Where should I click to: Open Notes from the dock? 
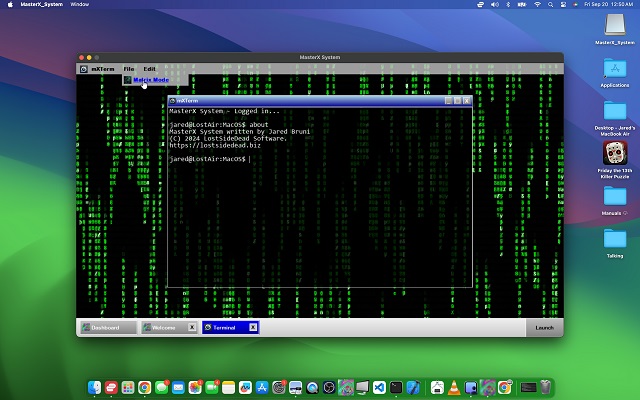(x=229, y=387)
